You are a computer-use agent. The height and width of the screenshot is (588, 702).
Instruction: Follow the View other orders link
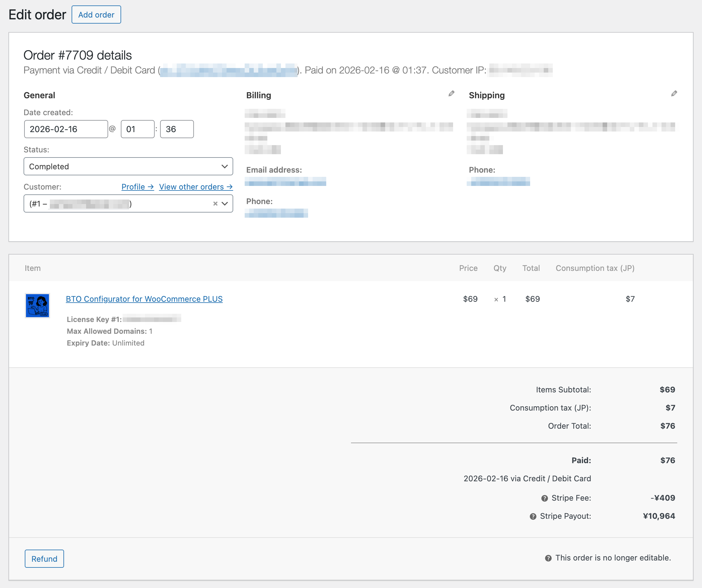point(195,187)
